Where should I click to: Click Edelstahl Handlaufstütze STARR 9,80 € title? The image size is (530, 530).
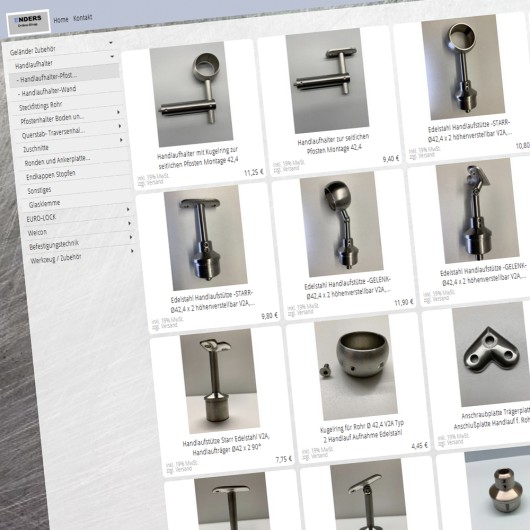pos(212,301)
